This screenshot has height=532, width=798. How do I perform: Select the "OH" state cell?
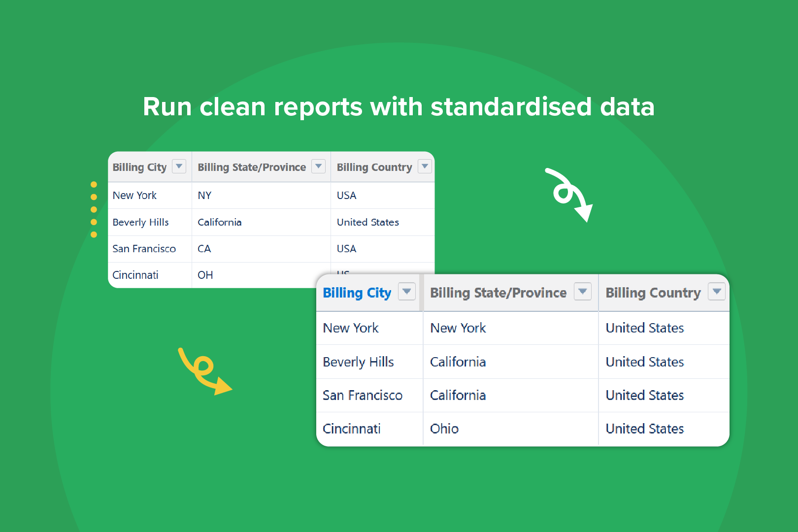point(205,275)
